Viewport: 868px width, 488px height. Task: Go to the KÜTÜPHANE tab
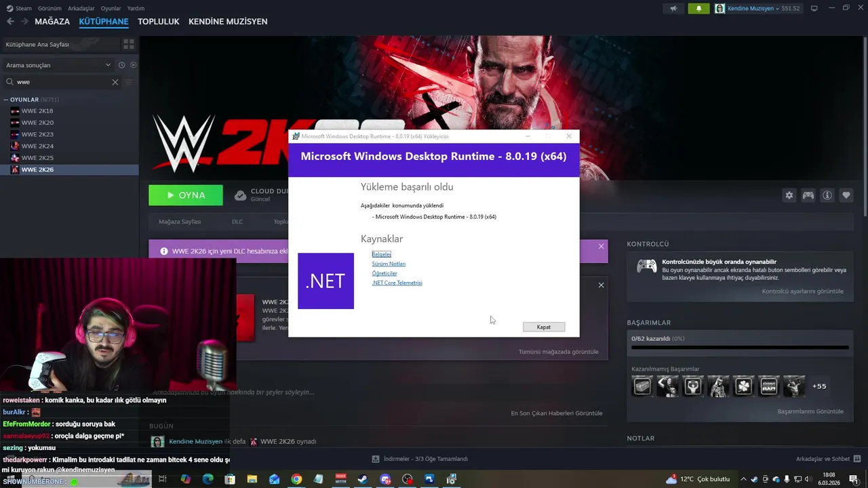tap(104, 22)
